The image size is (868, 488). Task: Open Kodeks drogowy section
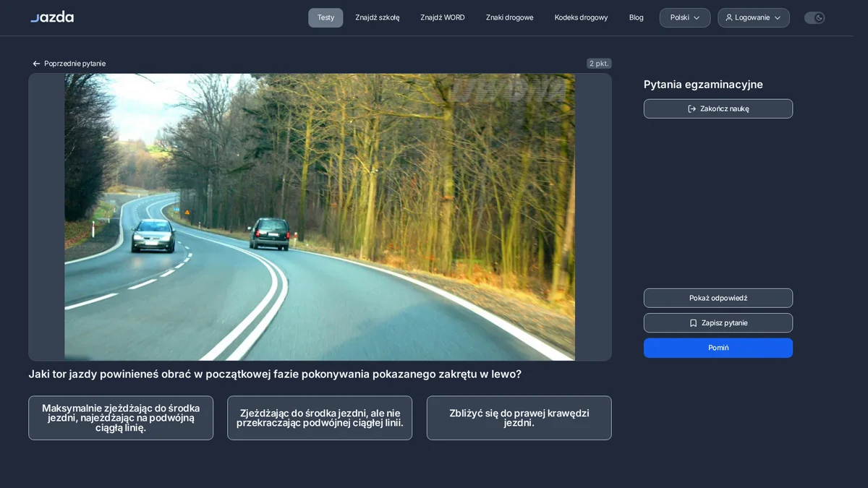[582, 17]
